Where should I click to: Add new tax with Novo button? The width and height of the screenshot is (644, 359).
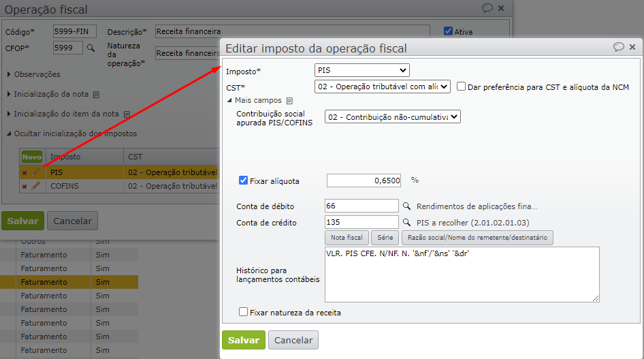tap(31, 157)
